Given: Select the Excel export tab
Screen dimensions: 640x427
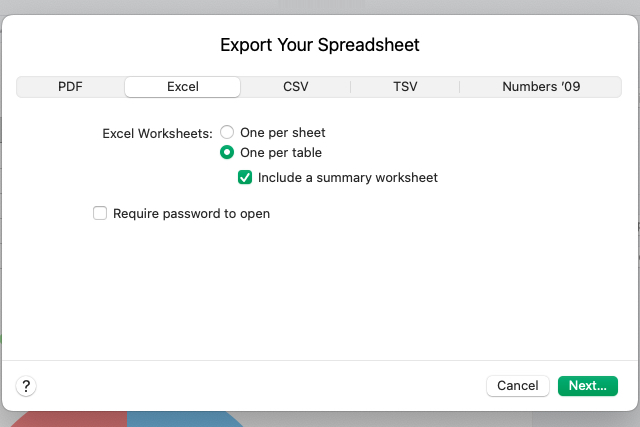Looking at the screenshot, I should 183,87.
